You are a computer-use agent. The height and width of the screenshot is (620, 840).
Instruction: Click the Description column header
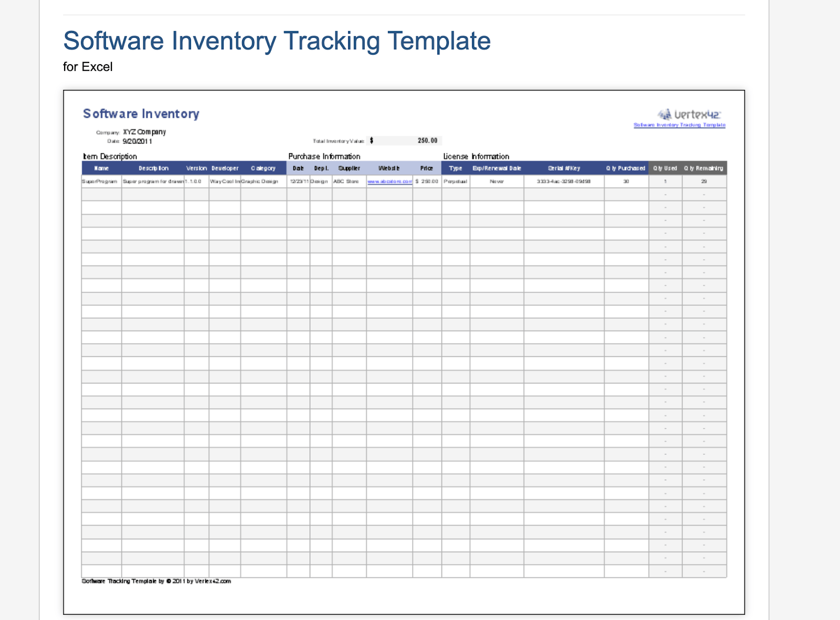click(153, 168)
